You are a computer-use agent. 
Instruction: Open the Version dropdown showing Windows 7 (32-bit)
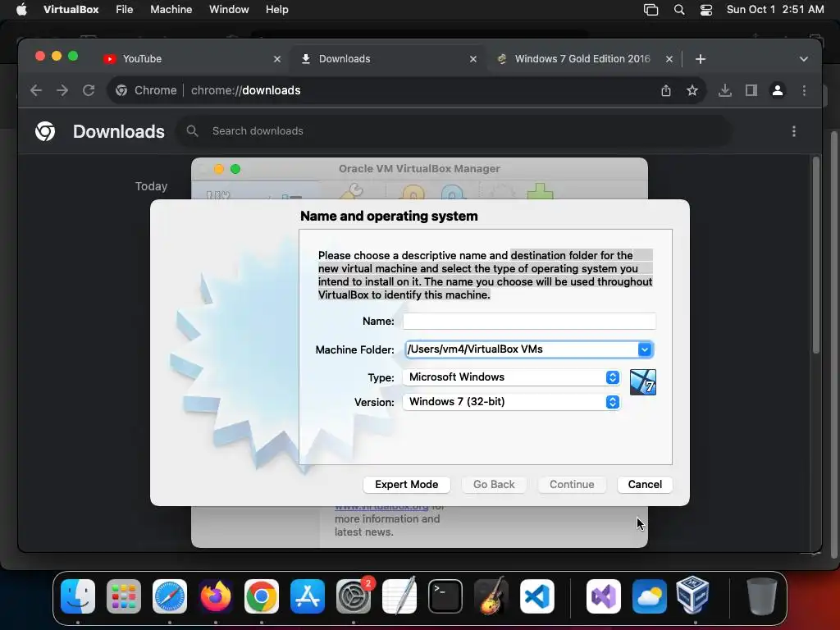(511, 402)
